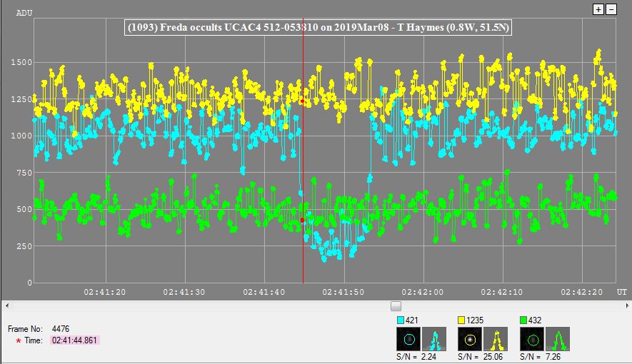This screenshot has height=364, width=632.
Task: Click the yellow PSF profile plot icon
Action: tap(496, 338)
